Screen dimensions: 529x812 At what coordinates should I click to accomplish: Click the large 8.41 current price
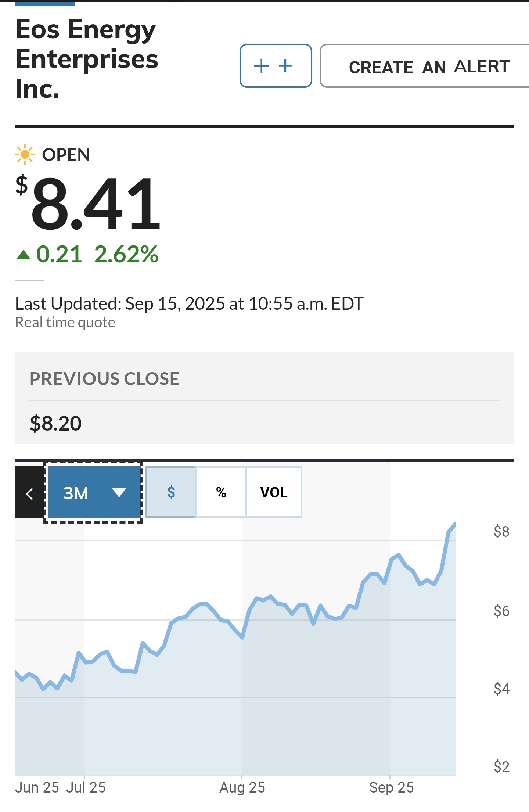pos(96,204)
